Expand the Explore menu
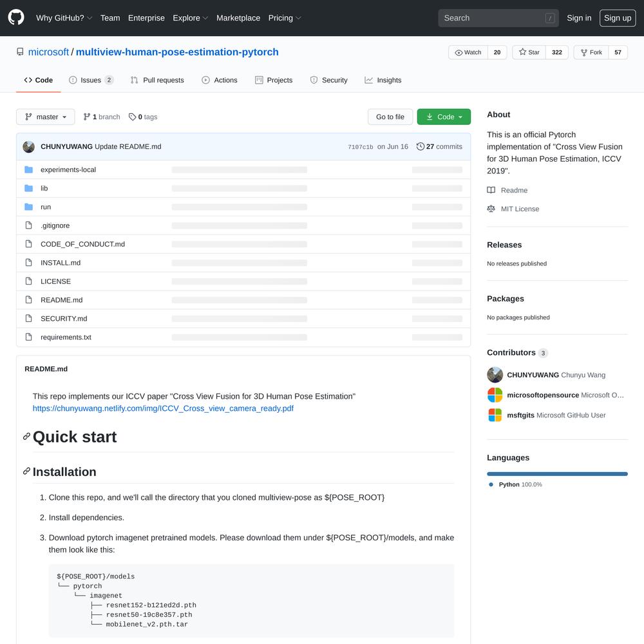Viewport: 644px width, 644px height. (x=191, y=18)
